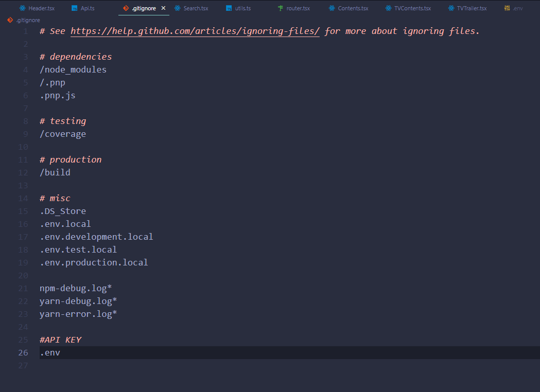Click the '#API KEY' comment
This screenshot has height=392, width=540.
[x=61, y=340]
